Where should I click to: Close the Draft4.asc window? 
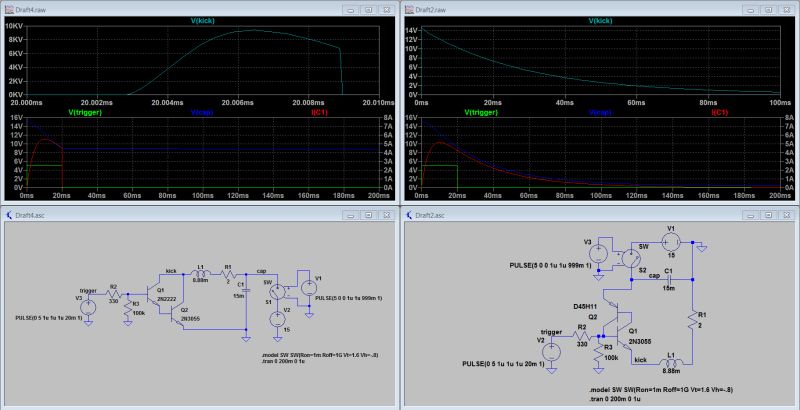pyautogui.click(x=388, y=215)
